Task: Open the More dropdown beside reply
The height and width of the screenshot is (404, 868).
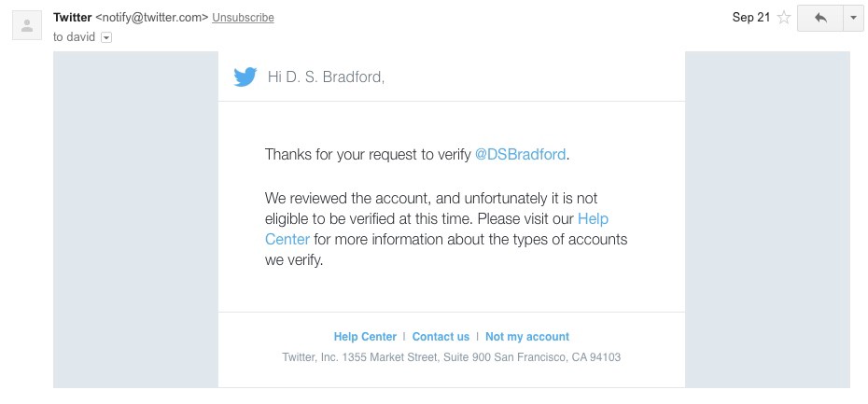Action: (x=854, y=18)
